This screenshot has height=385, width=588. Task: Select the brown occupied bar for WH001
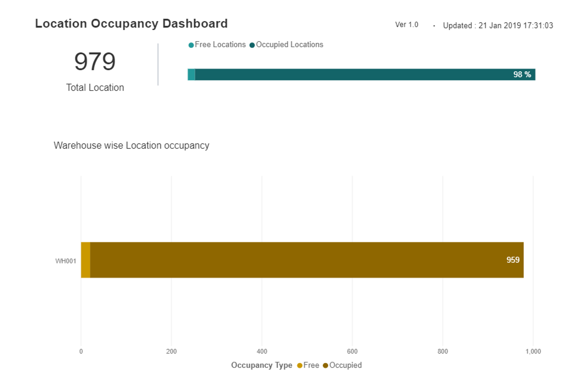[x=297, y=260]
